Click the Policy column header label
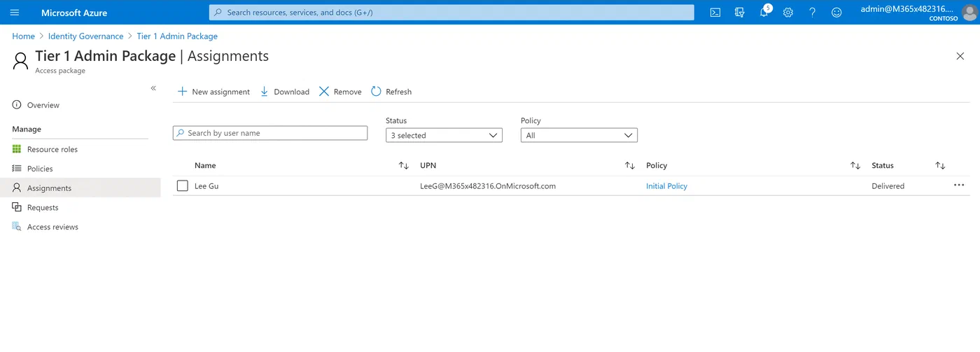The width and height of the screenshot is (980, 352). point(657,166)
